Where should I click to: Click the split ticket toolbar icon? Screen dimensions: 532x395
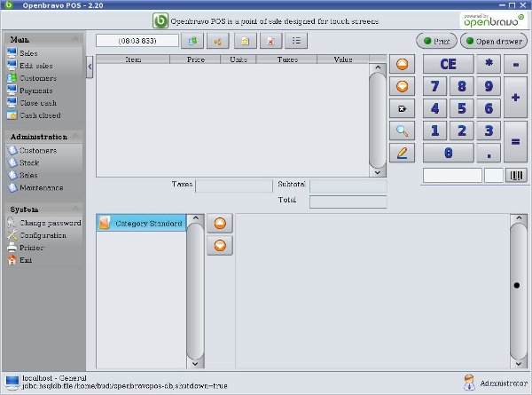pyautogui.click(x=218, y=41)
